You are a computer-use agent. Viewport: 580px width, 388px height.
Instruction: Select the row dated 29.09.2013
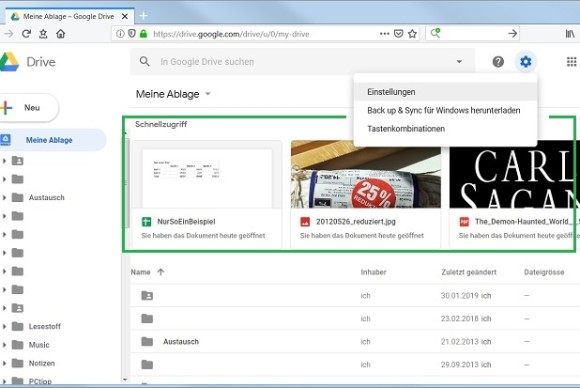tap(355, 364)
